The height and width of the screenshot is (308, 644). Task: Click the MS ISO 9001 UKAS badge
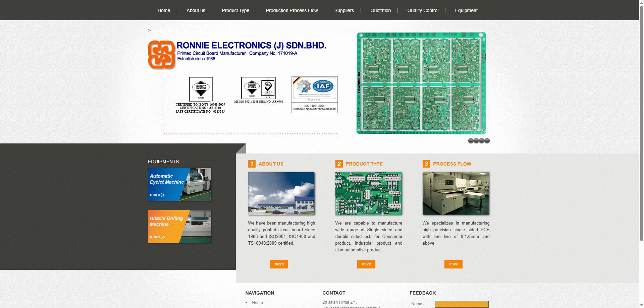pyautogui.click(x=258, y=88)
